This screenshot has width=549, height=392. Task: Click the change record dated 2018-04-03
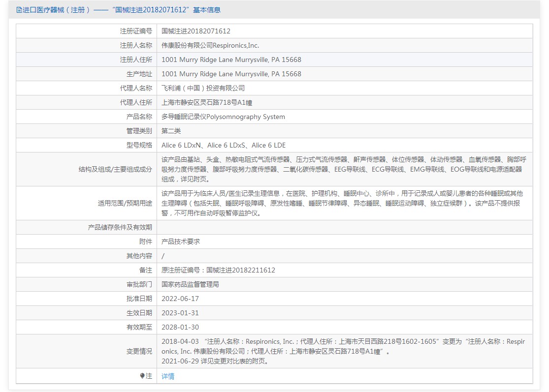(x=343, y=346)
